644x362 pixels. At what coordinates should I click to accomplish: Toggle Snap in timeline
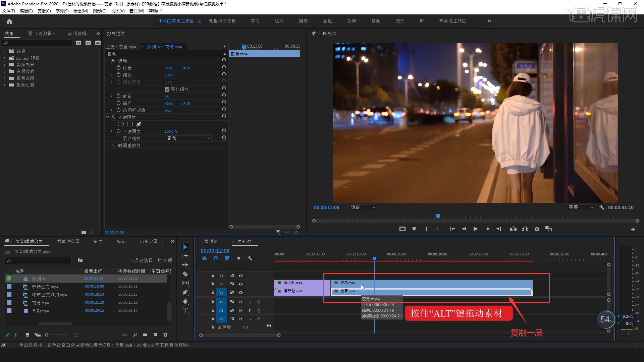pyautogui.click(x=216, y=258)
